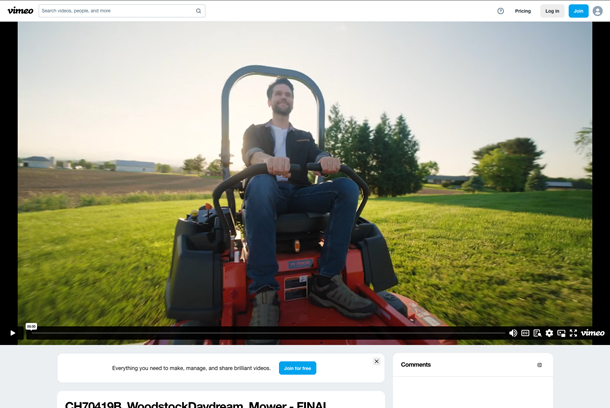Click the Join button in the header
610x408 pixels.
578,11
